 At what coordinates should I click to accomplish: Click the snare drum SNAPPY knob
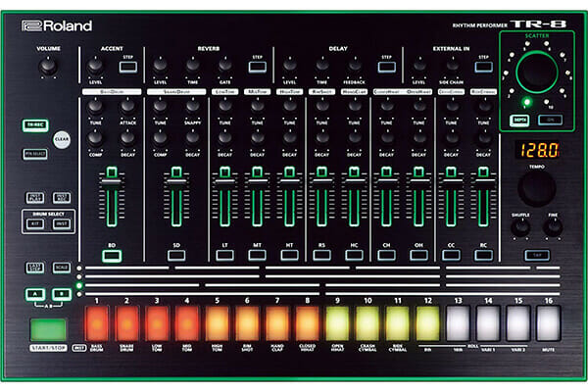pos(193,107)
